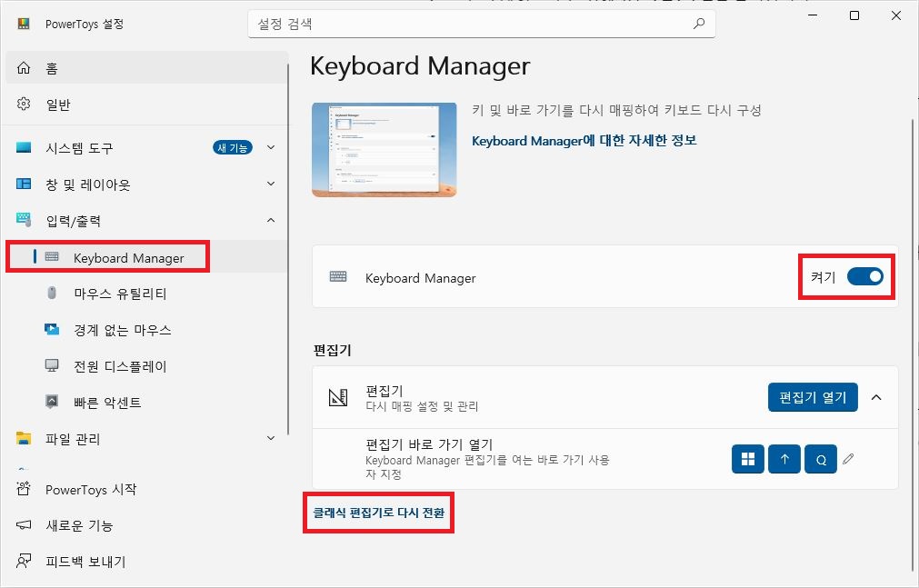Click the 새 기능 badge
This screenshot has height=588, width=919.
pyautogui.click(x=233, y=148)
